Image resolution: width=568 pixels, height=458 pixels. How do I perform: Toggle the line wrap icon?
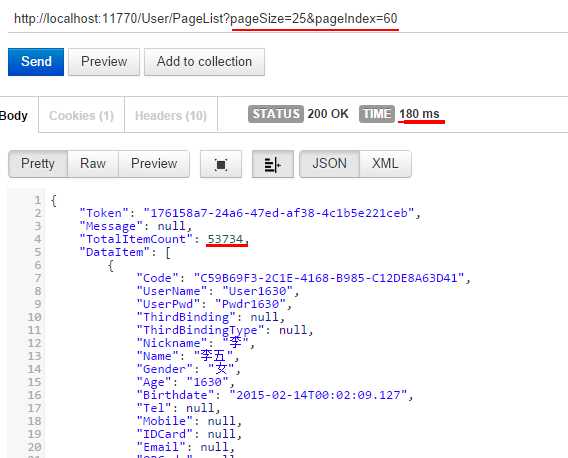pos(273,164)
